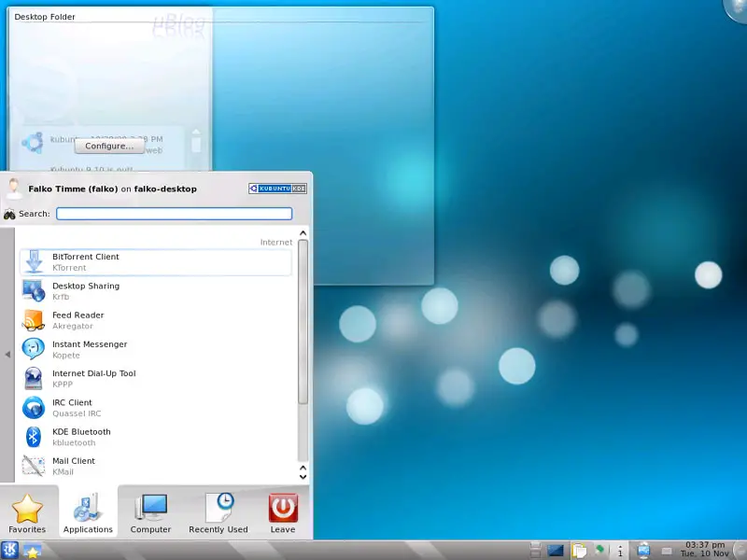Click the Kubuntu KDE logo badge
This screenshot has height=560, width=747.
[x=277, y=189]
